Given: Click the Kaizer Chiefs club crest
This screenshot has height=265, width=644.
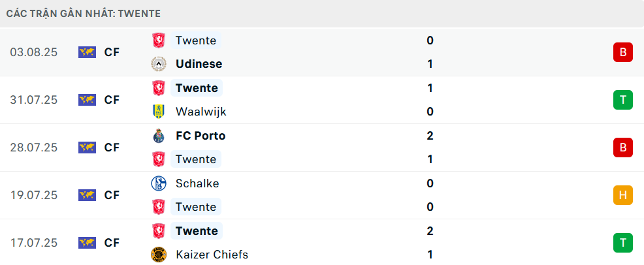Looking at the screenshot, I should pyautogui.click(x=158, y=255).
